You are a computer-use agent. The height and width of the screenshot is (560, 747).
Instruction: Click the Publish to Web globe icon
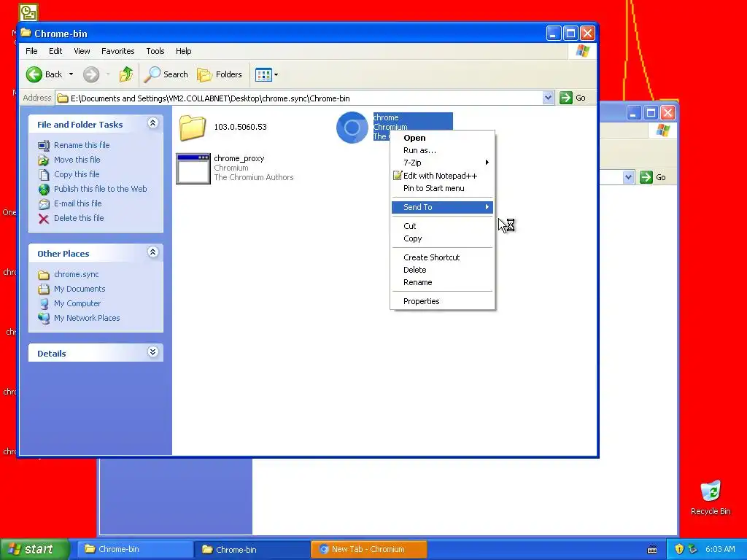[43, 189]
